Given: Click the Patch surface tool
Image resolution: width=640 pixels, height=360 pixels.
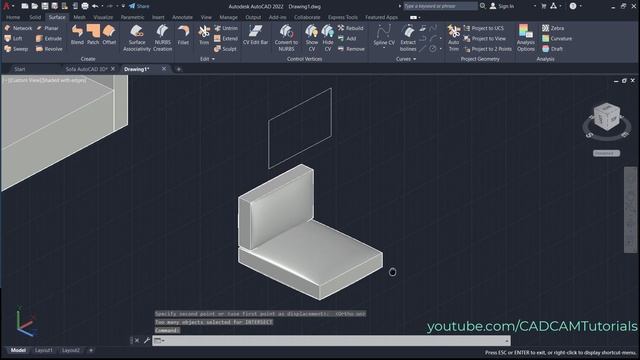Looking at the screenshot, I should point(93,34).
